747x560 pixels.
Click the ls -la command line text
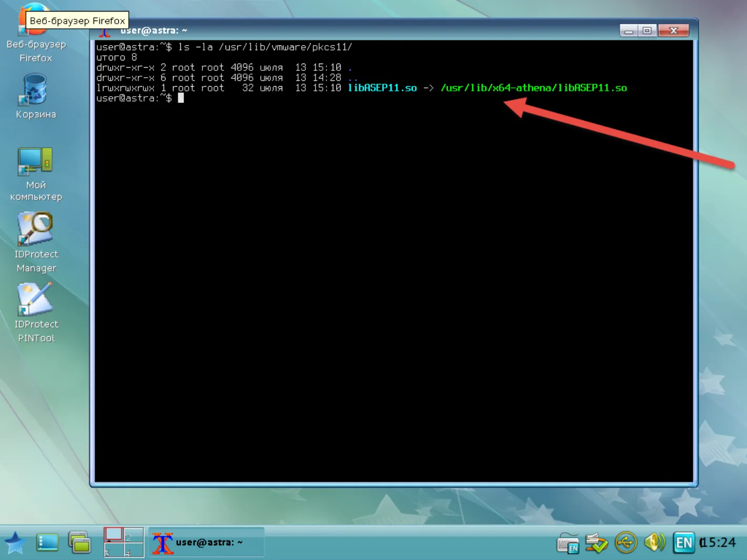click(x=265, y=47)
